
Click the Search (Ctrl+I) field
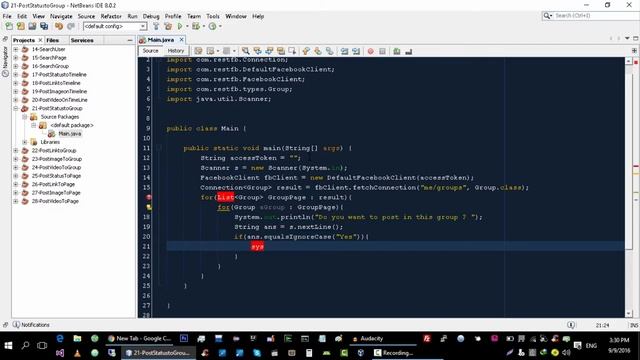click(x=596, y=16)
